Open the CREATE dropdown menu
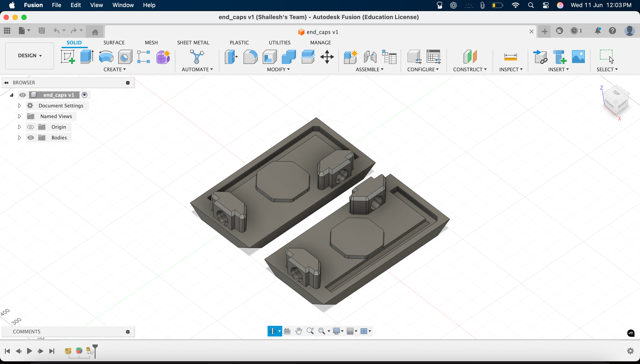Image resolution: width=640 pixels, height=364 pixels. tap(115, 69)
